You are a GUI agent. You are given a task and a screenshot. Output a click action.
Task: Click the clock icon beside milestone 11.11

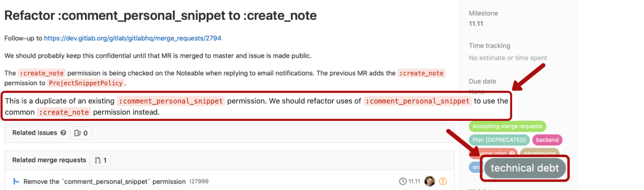coord(402,181)
